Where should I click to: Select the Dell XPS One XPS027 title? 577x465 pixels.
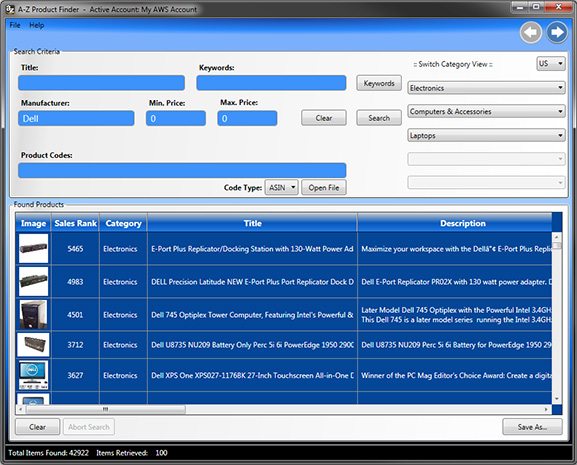click(x=252, y=375)
